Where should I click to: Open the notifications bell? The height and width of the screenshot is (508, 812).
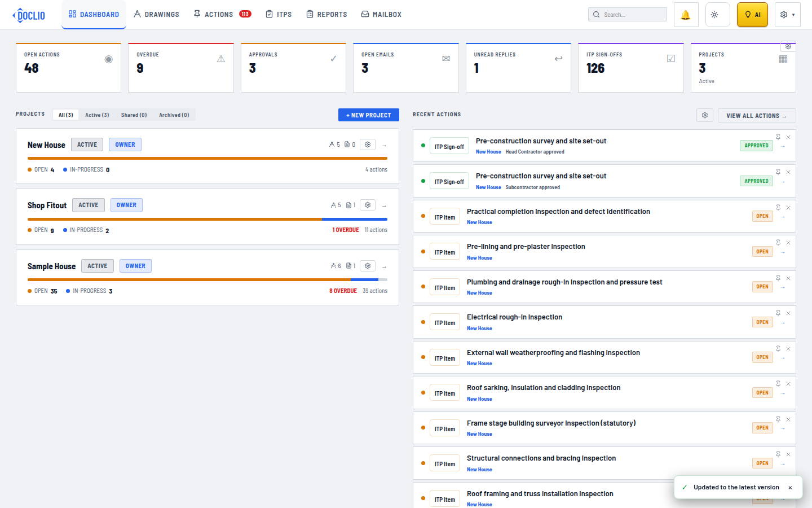pyautogui.click(x=686, y=15)
